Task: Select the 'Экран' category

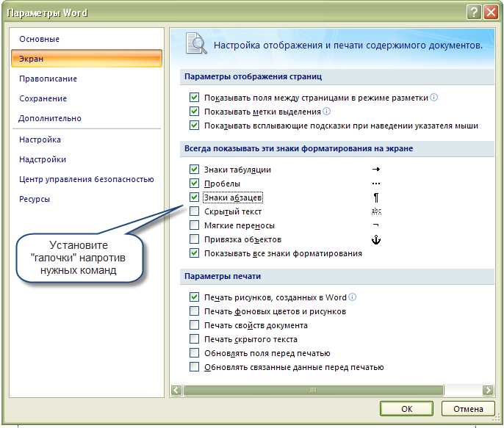Action: (x=87, y=59)
